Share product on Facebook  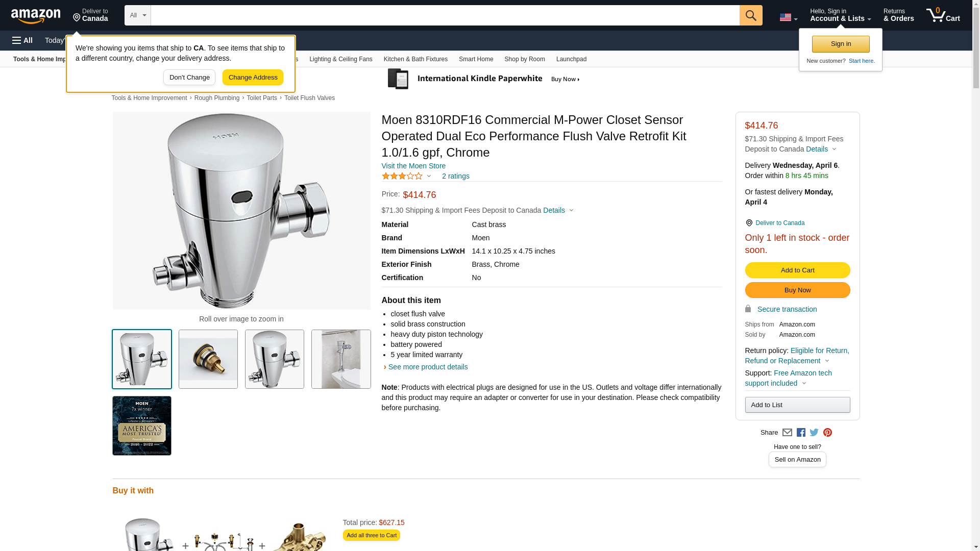tap(801, 433)
